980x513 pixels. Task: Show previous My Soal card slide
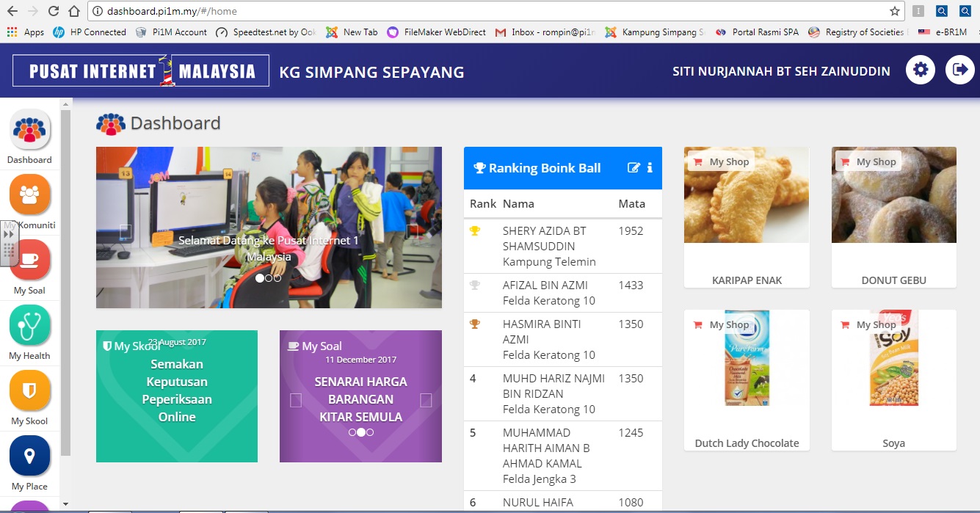(296, 400)
